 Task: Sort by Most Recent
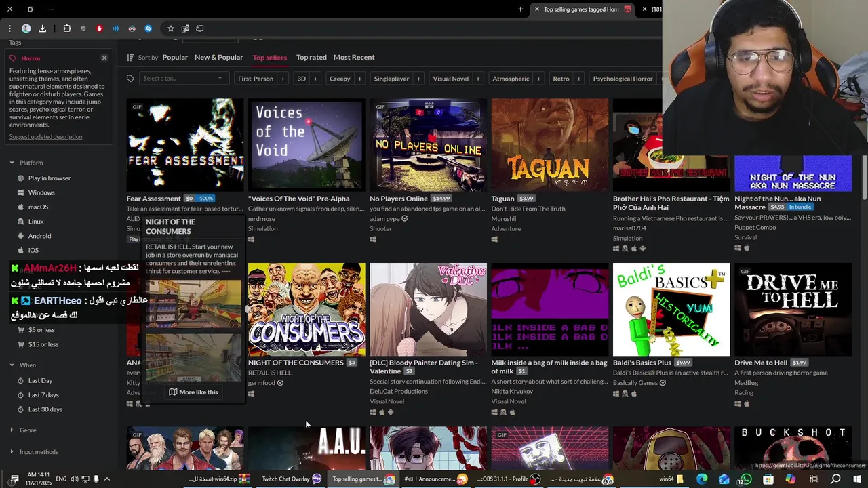pos(354,58)
